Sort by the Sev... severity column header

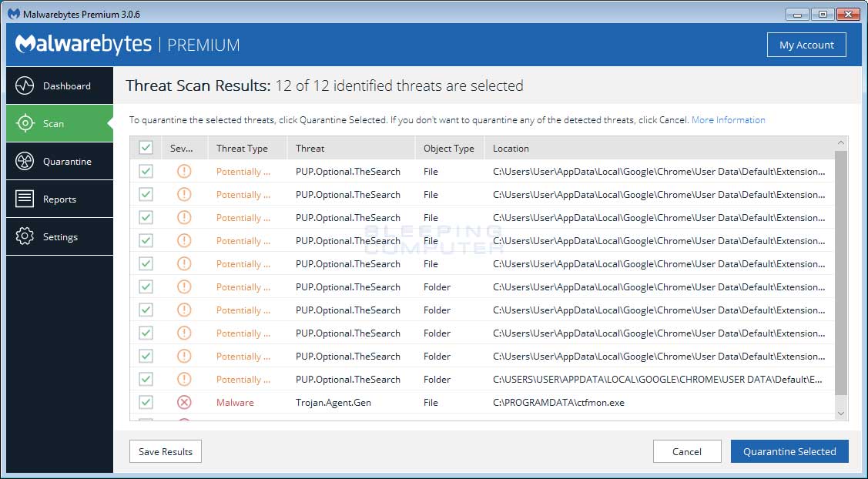pos(185,149)
